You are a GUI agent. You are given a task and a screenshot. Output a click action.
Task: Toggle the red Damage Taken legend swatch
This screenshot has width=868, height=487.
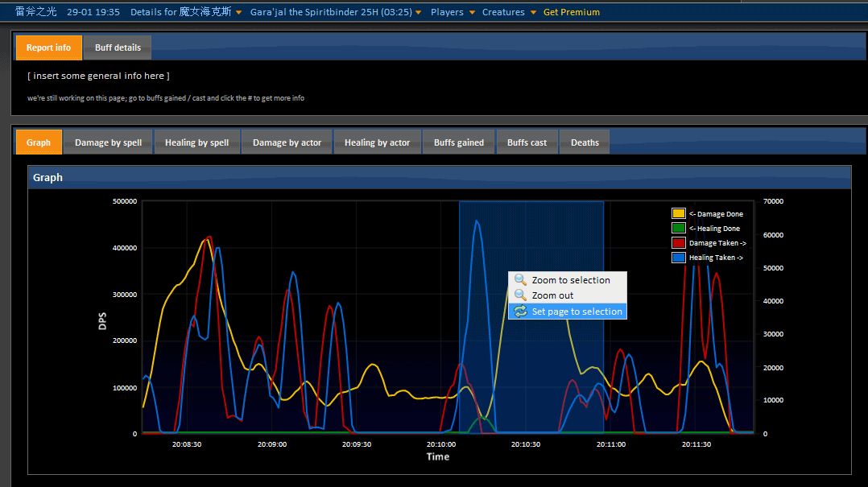[679, 243]
